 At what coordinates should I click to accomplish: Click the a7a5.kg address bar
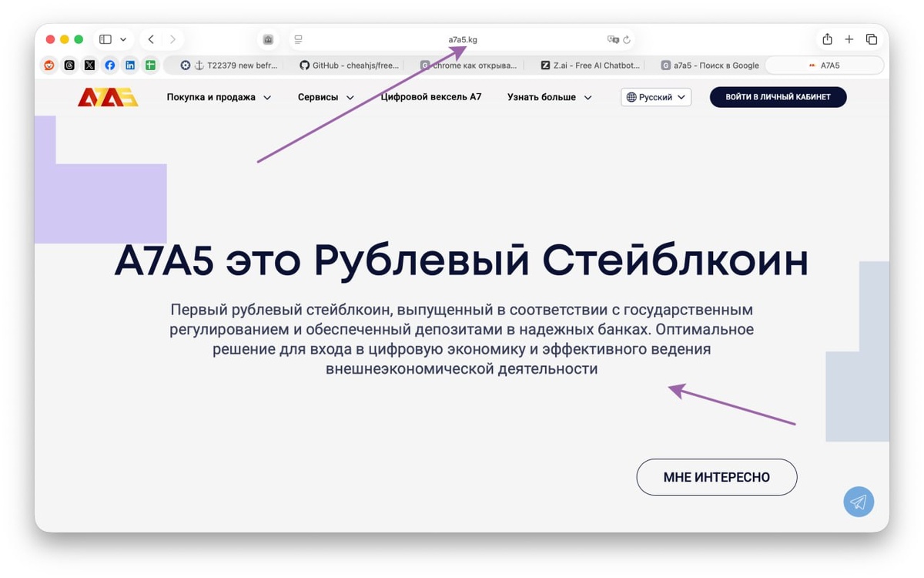(x=462, y=39)
